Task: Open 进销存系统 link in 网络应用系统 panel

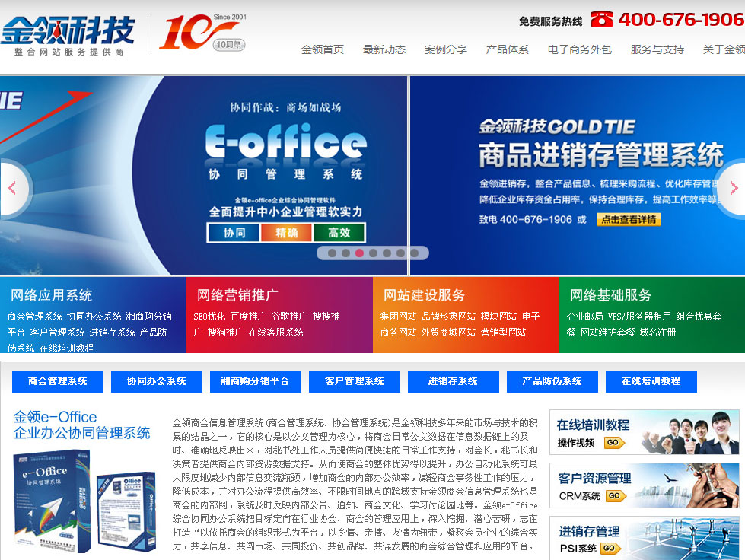Action: point(112,332)
